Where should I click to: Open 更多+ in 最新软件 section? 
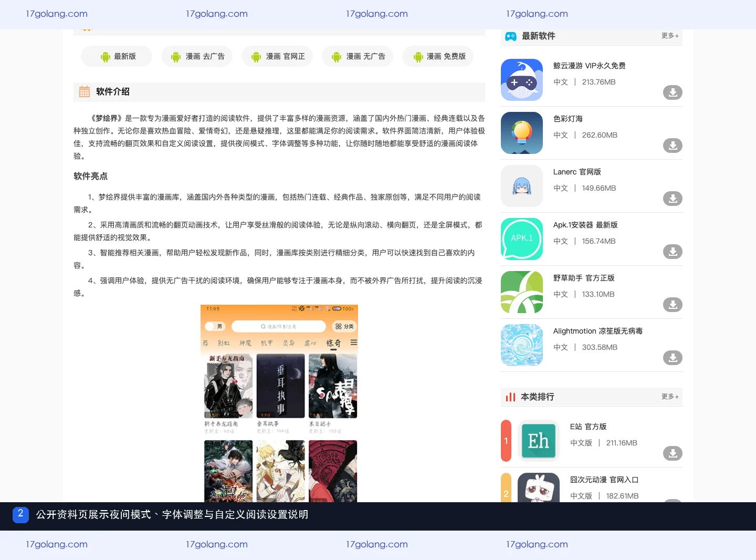(x=670, y=36)
